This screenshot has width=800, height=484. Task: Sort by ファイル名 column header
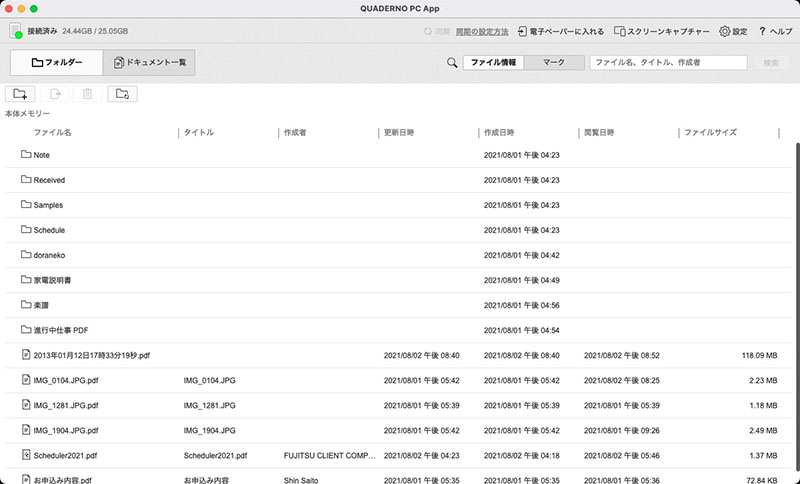[x=53, y=133]
